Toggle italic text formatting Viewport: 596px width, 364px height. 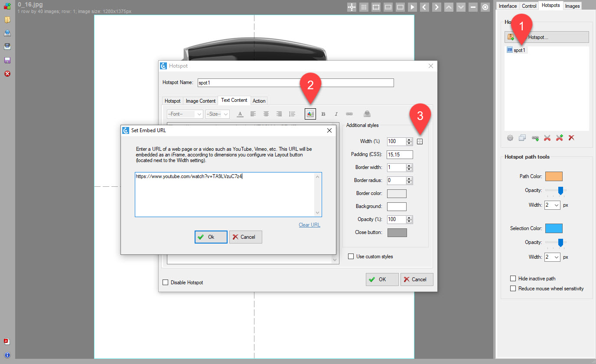pyautogui.click(x=336, y=114)
